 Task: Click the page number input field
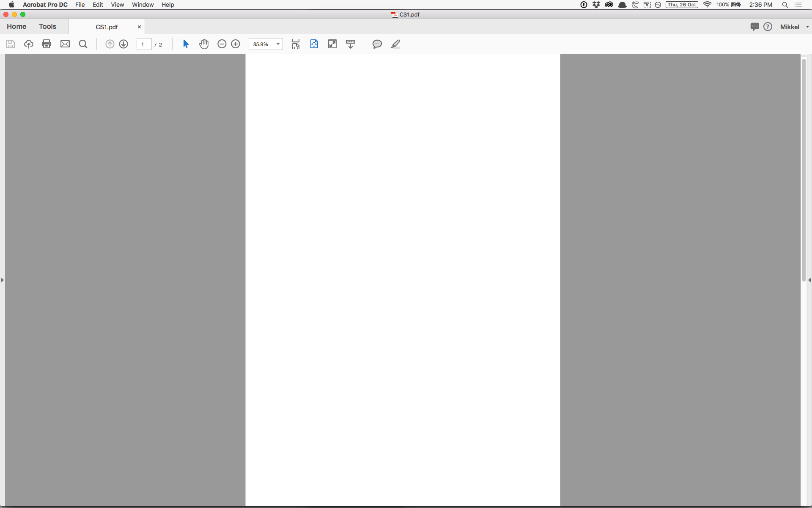tap(144, 44)
